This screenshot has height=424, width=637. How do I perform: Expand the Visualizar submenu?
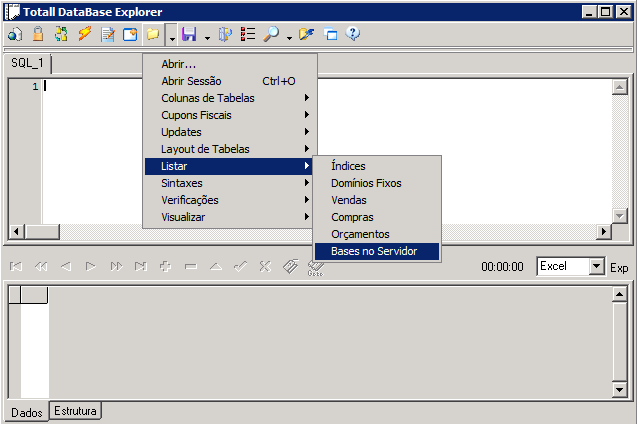(x=228, y=217)
